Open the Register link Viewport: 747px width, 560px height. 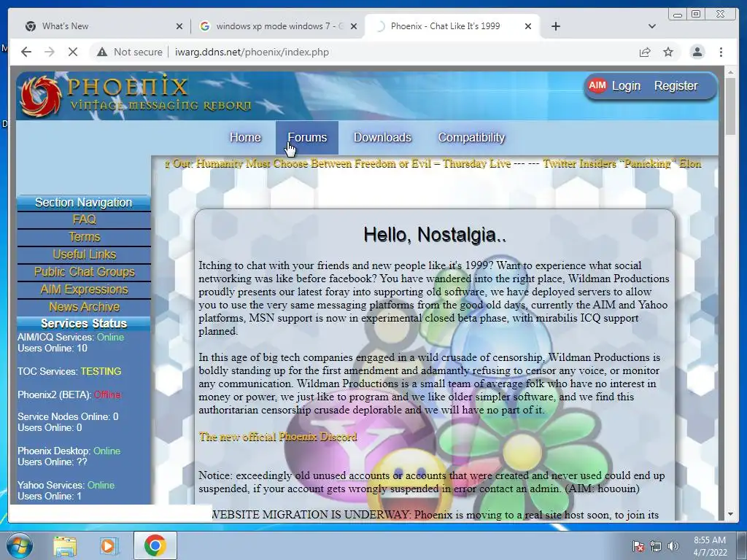coord(676,86)
